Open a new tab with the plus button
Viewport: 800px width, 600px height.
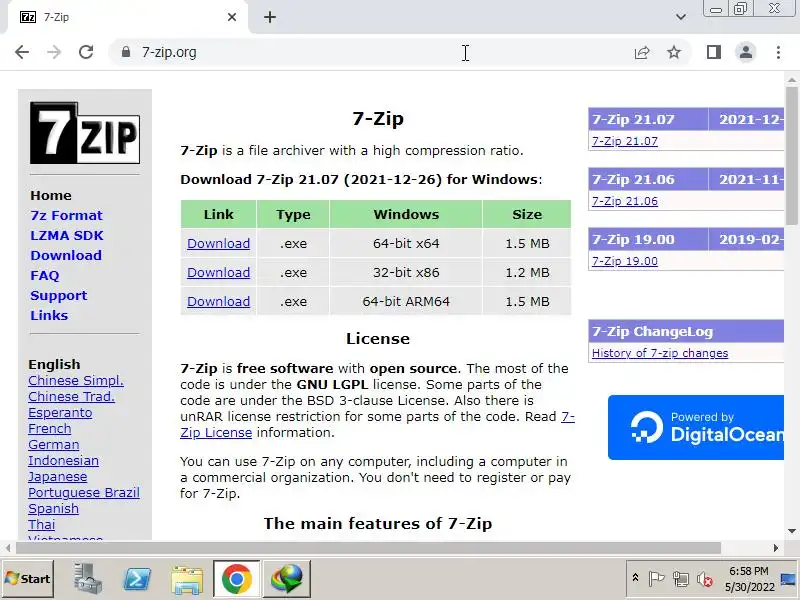click(x=270, y=17)
